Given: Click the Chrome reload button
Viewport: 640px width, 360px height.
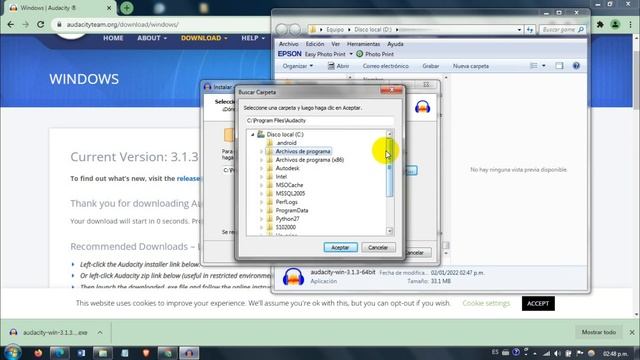Looking at the screenshot, I should tap(40, 24).
